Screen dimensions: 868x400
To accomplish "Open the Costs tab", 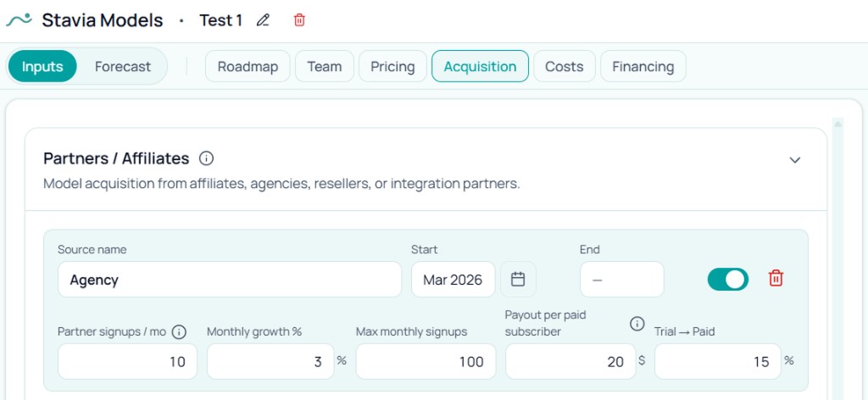I will point(564,66).
